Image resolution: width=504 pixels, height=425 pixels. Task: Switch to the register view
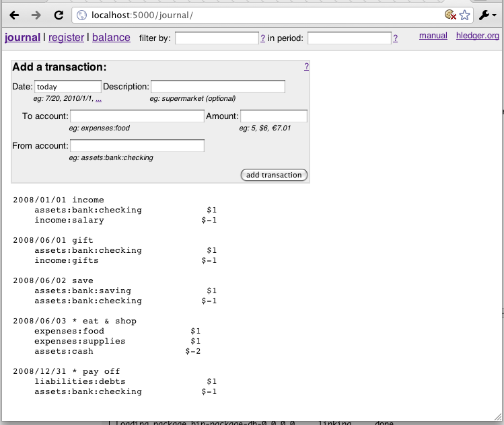(67, 38)
